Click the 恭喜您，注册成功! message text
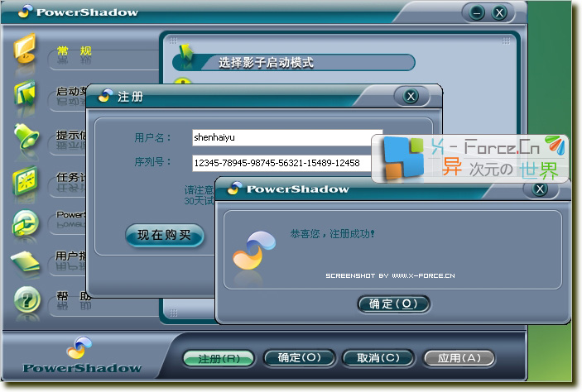Screen dimensions: 582x392 pyautogui.click(x=332, y=234)
